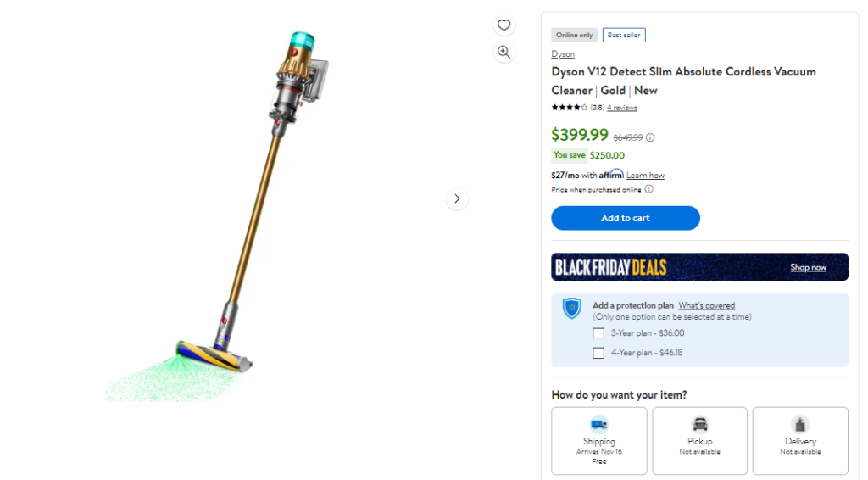Viewport: 868px width, 480px height.
Task: Open image zoom magnifier icon
Action: [504, 52]
